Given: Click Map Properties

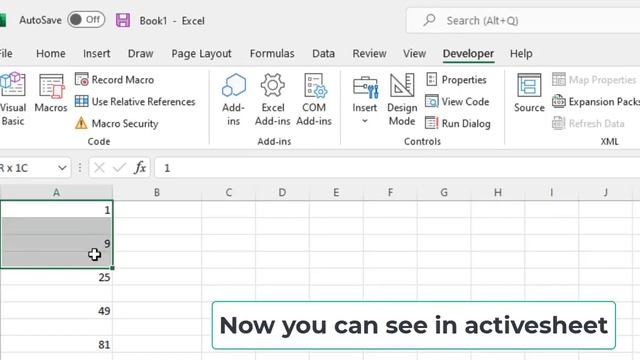Looking at the screenshot, I should click(594, 80).
